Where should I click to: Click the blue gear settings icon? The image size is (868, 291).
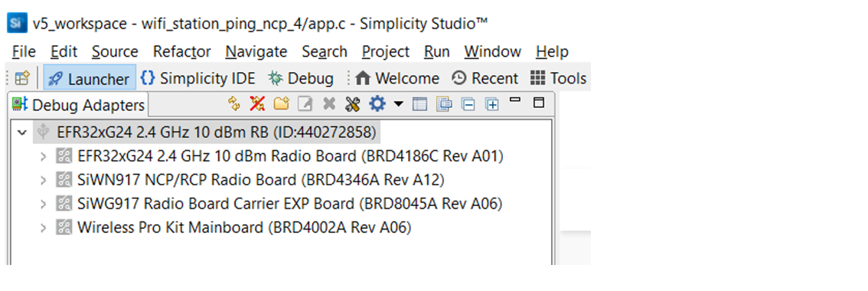377,103
